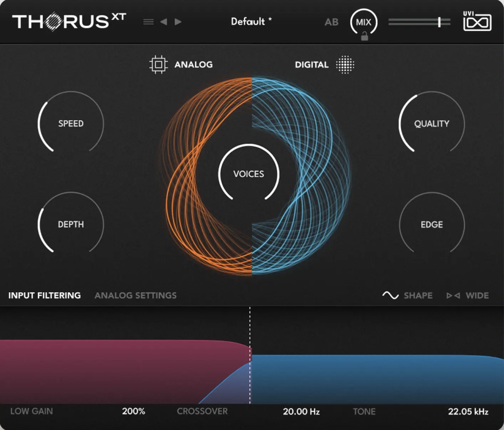Click the Low Gain label
The image size is (504, 430).
tap(31, 411)
